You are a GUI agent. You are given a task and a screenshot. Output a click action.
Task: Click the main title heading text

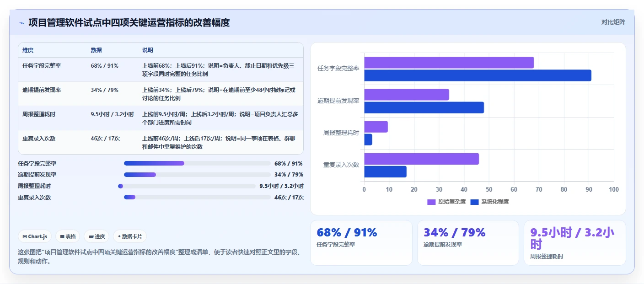coord(129,22)
